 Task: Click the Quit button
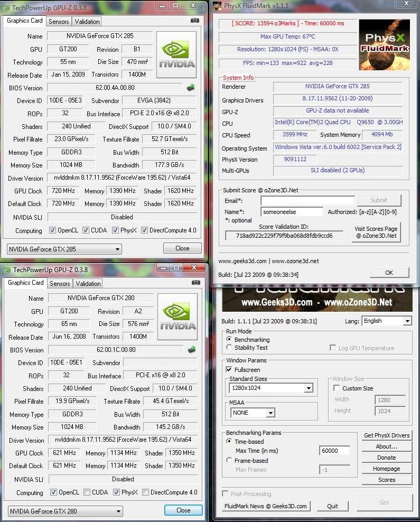(332, 506)
